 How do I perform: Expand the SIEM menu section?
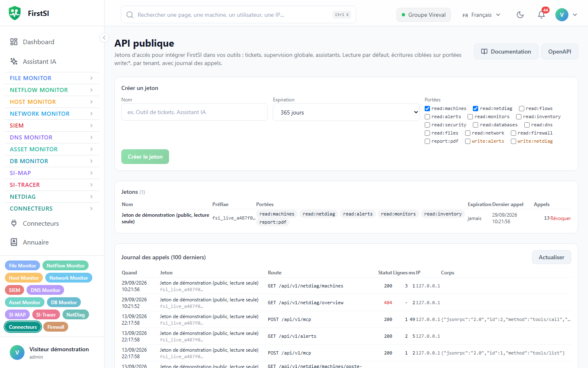52,126
